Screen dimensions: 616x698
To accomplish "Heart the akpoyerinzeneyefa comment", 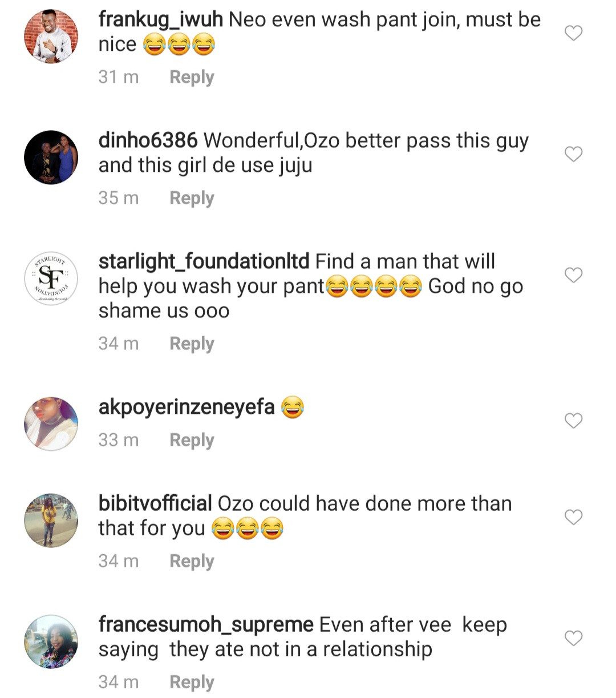I will click(x=573, y=421).
